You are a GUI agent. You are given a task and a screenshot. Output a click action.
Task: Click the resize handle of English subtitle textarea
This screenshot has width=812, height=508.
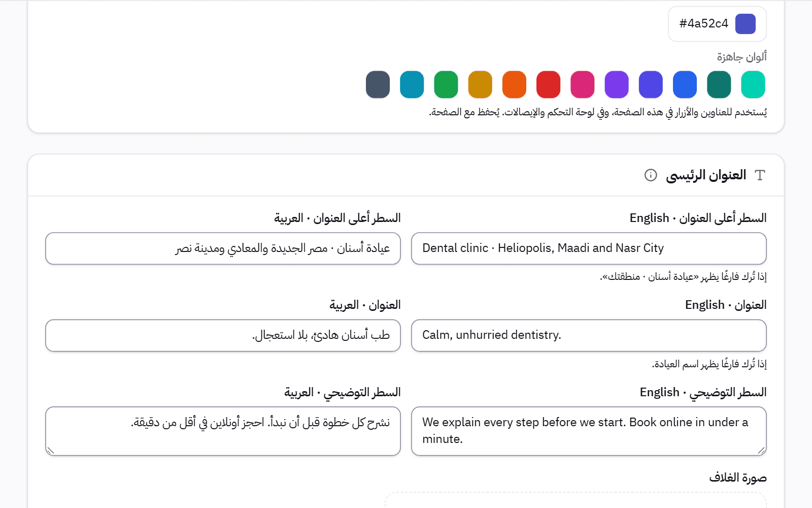[x=761, y=450]
